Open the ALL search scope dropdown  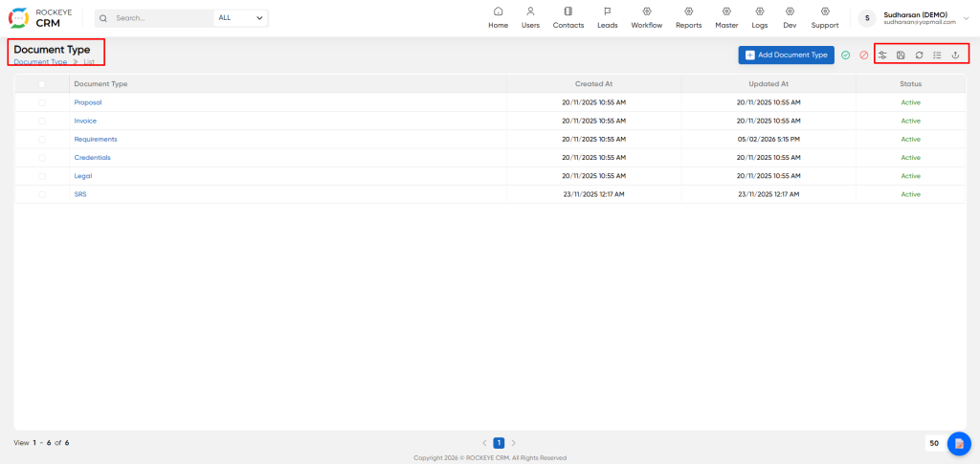click(x=240, y=18)
